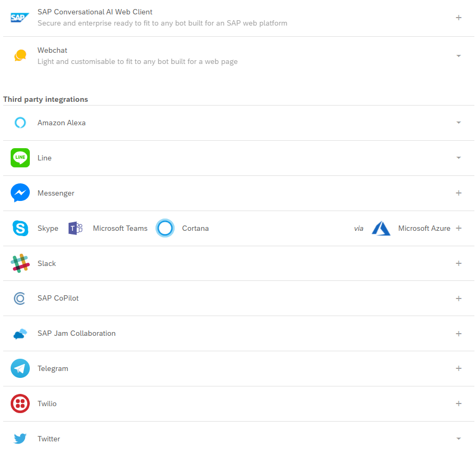476x452 pixels.
Task: Click the Microsoft Azure label
Action: pyautogui.click(x=424, y=228)
